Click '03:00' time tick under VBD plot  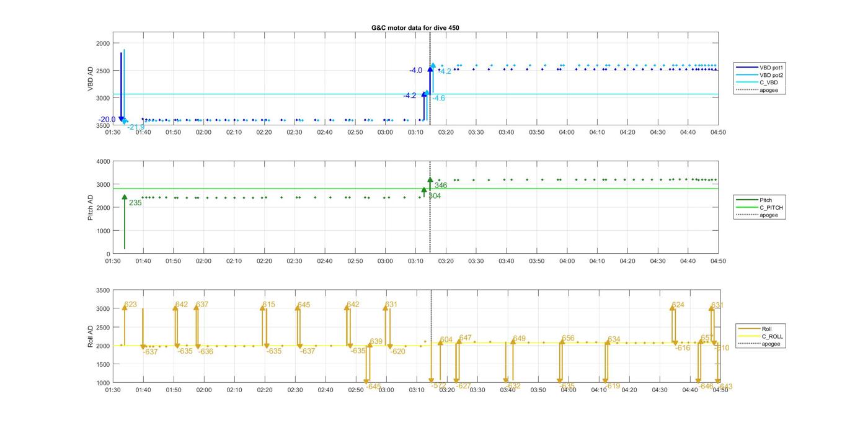386,132
